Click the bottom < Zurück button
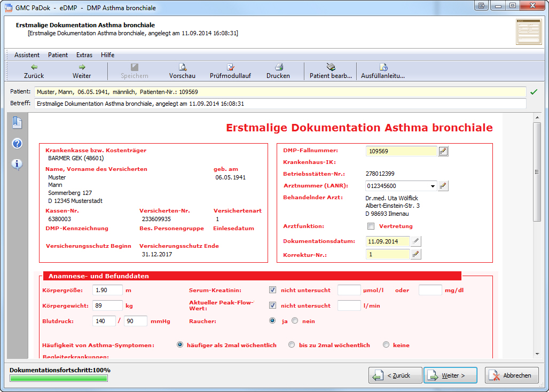The image size is (549, 392). tap(395, 375)
